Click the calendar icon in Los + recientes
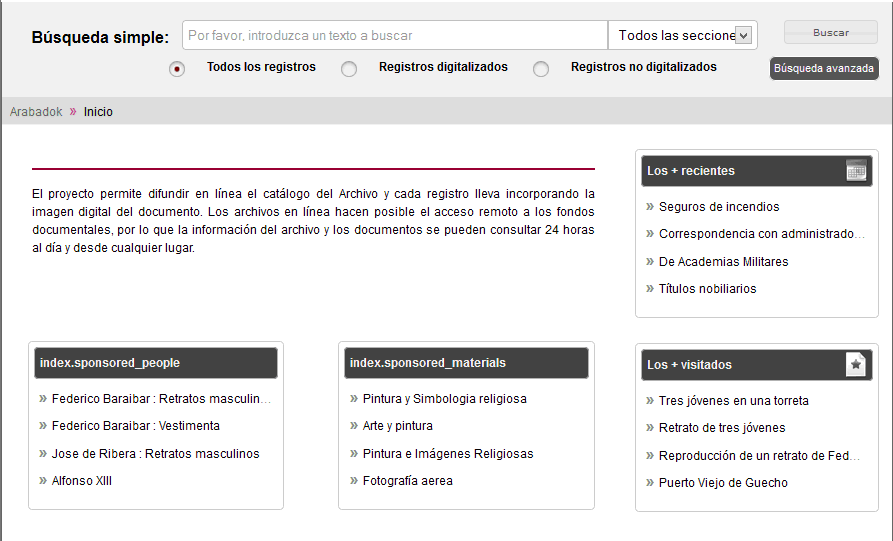 856,171
